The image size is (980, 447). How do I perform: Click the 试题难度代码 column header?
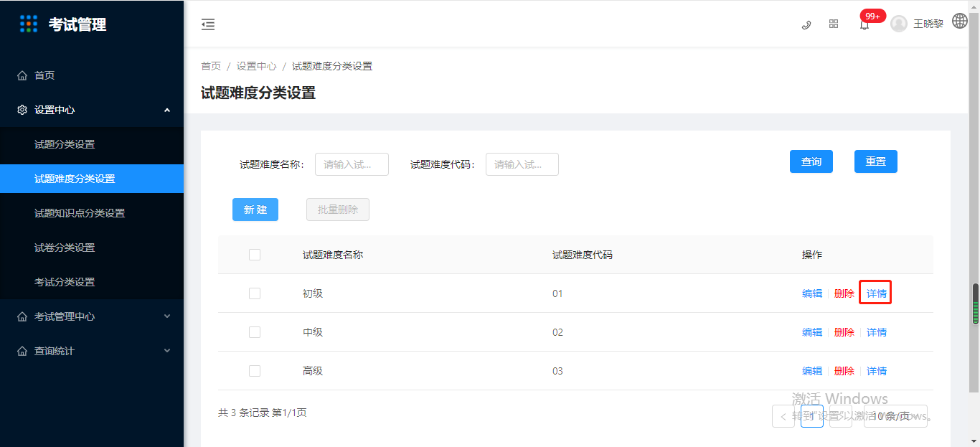[583, 255]
